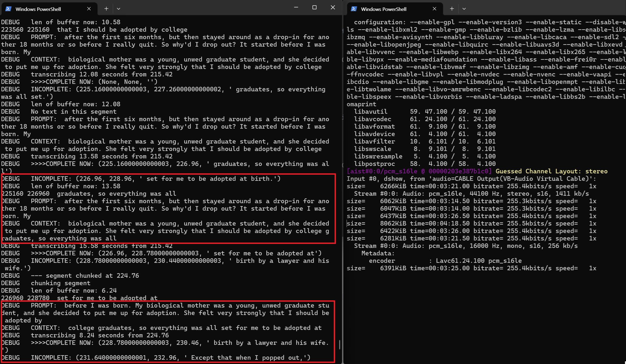Maximize the left terminal window
The width and height of the screenshot is (626, 364).
[314, 7]
